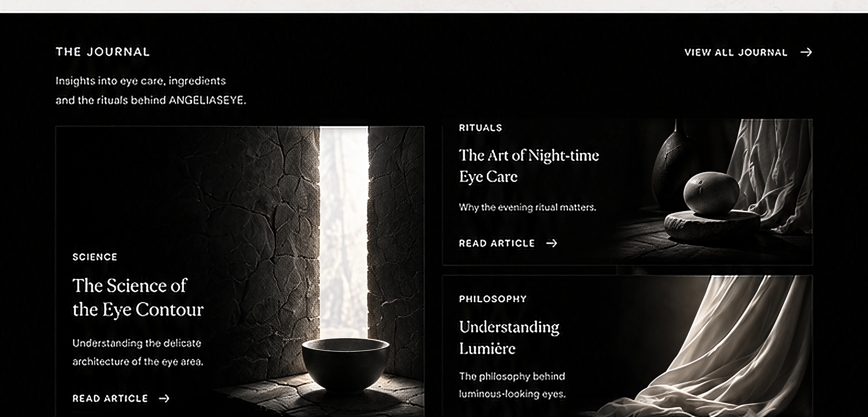The image size is (868, 417).
Task: Click the eye contour article description text
Action: pos(138,352)
